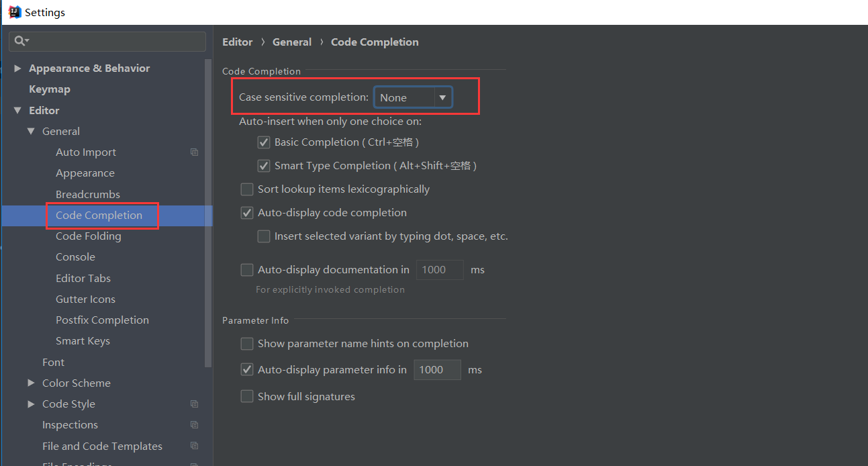
Task: Click the project-level icon beside File and Code Templates
Action: [194, 447]
